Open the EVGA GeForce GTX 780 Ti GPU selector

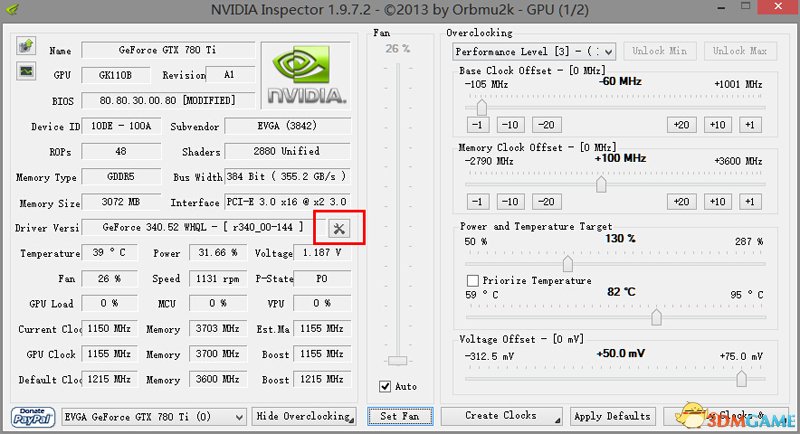point(154,417)
